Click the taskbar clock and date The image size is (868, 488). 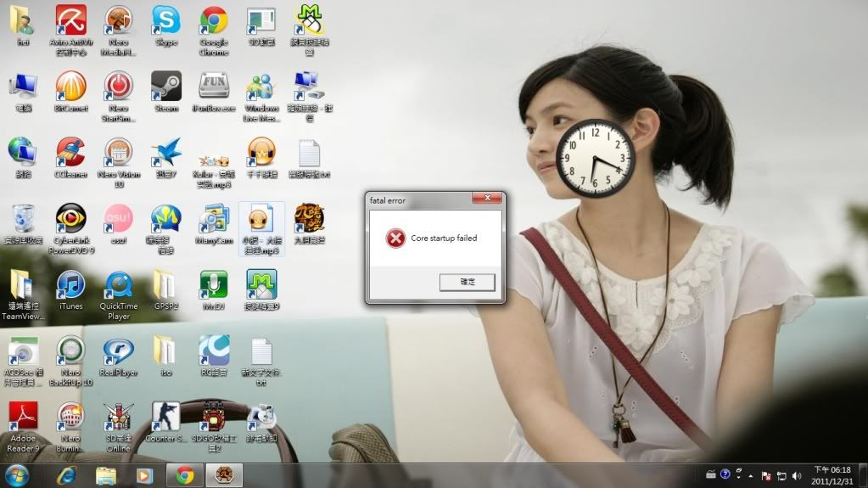tap(832, 474)
